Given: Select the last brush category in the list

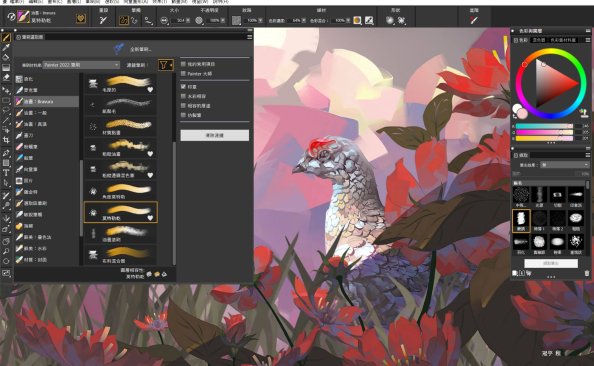Looking at the screenshot, I should pyautogui.click(x=47, y=260).
